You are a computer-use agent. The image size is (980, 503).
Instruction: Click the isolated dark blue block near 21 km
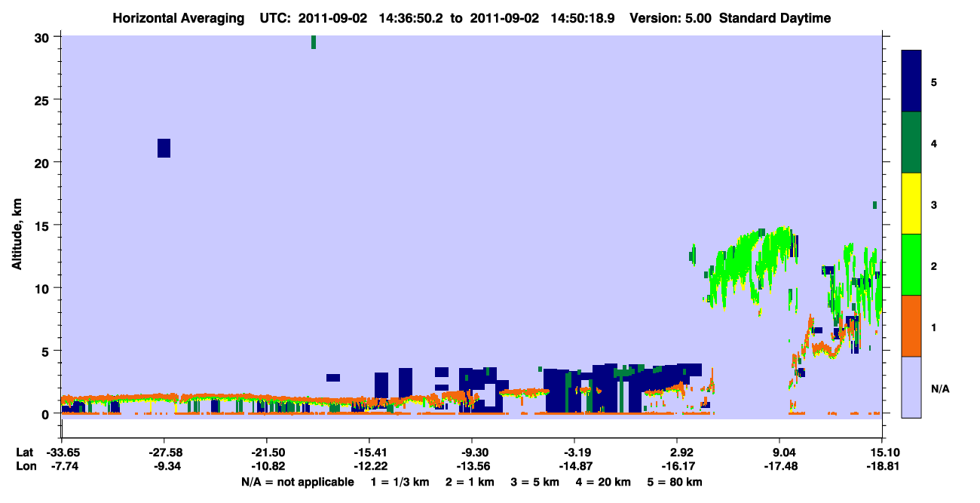(164, 148)
